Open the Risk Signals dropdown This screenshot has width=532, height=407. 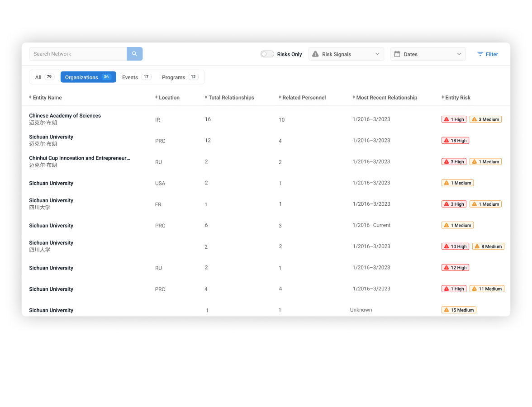[346, 54]
